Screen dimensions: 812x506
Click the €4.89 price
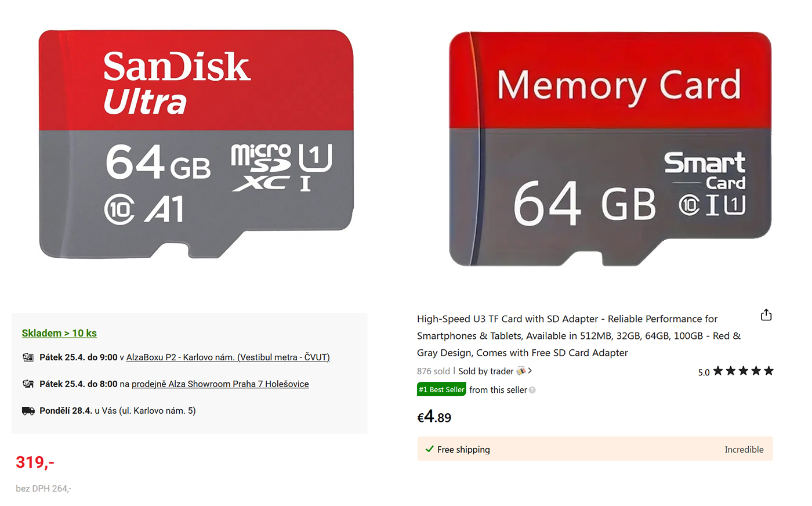(434, 417)
